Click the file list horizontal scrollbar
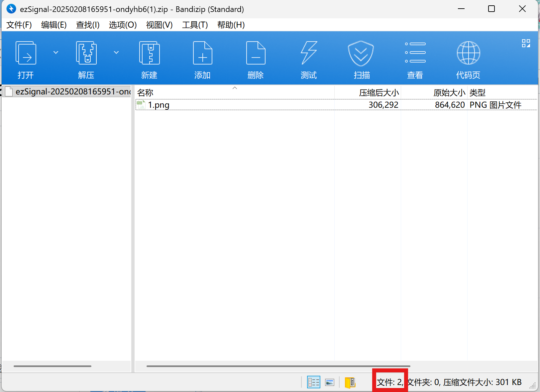The image size is (540, 392). point(278,366)
